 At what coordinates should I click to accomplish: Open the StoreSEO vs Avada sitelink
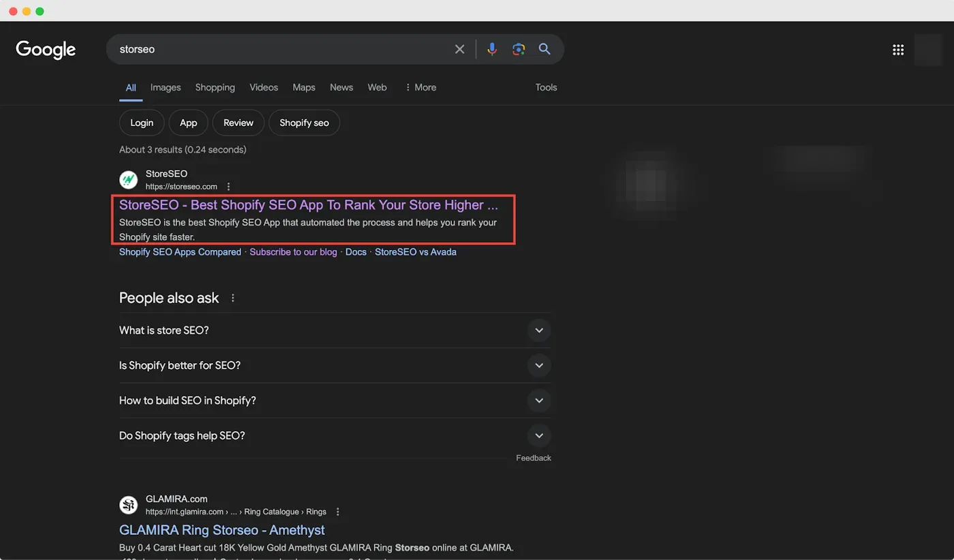416,252
